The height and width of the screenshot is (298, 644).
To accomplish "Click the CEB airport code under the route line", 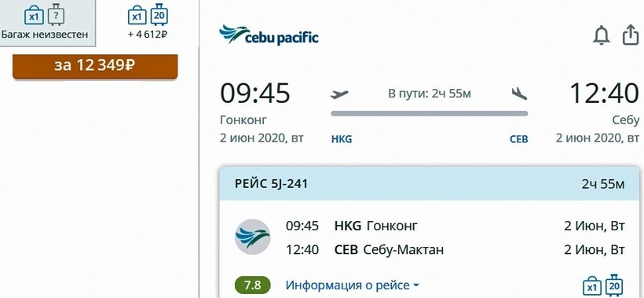I will (x=518, y=139).
